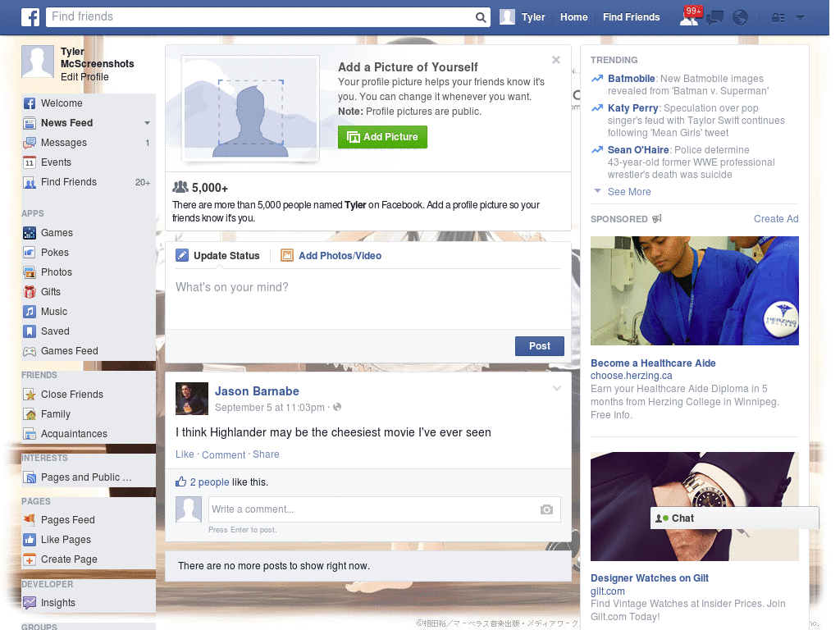The width and height of the screenshot is (840, 630).
Task: Click the green Add Picture button
Action: [x=382, y=137]
